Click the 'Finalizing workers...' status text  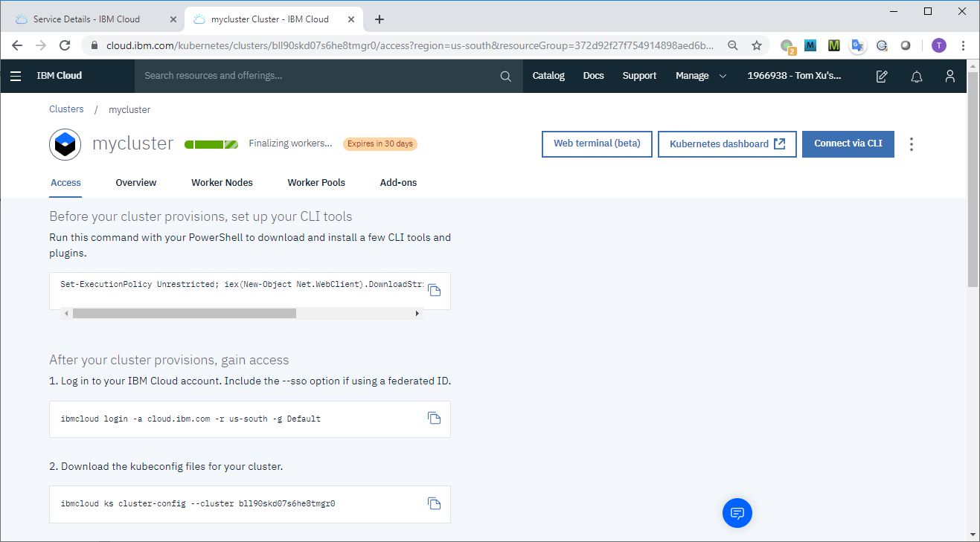click(x=290, y=144)
